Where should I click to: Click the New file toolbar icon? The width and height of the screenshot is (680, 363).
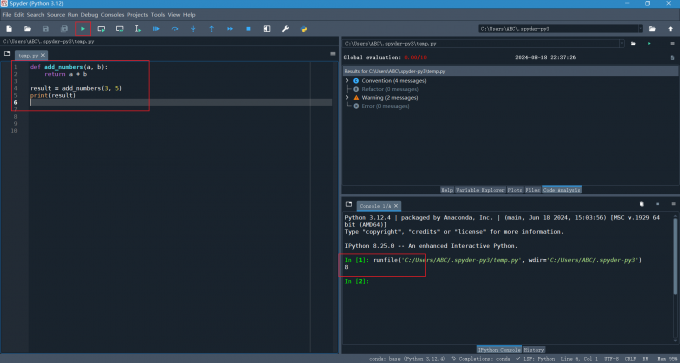(9, 29)
